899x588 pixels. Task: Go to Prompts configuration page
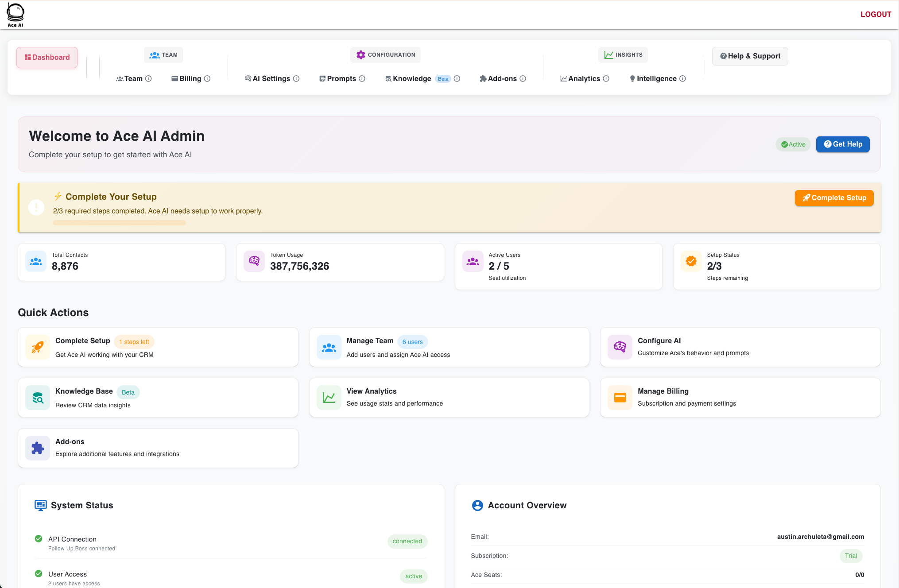point(341,79)
